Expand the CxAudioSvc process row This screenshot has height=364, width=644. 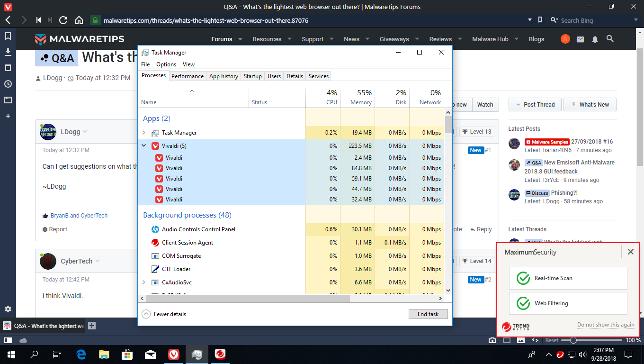[x=144, y=282]
